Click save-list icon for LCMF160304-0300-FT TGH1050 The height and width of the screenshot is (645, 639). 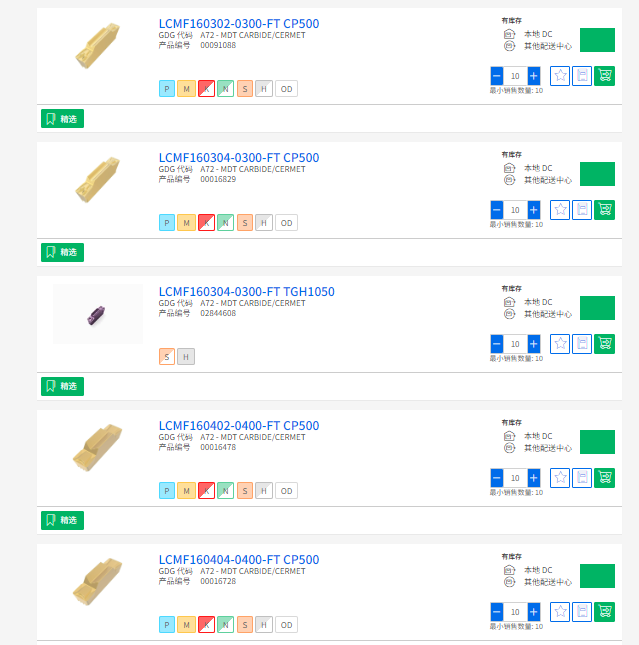(582, 344)
